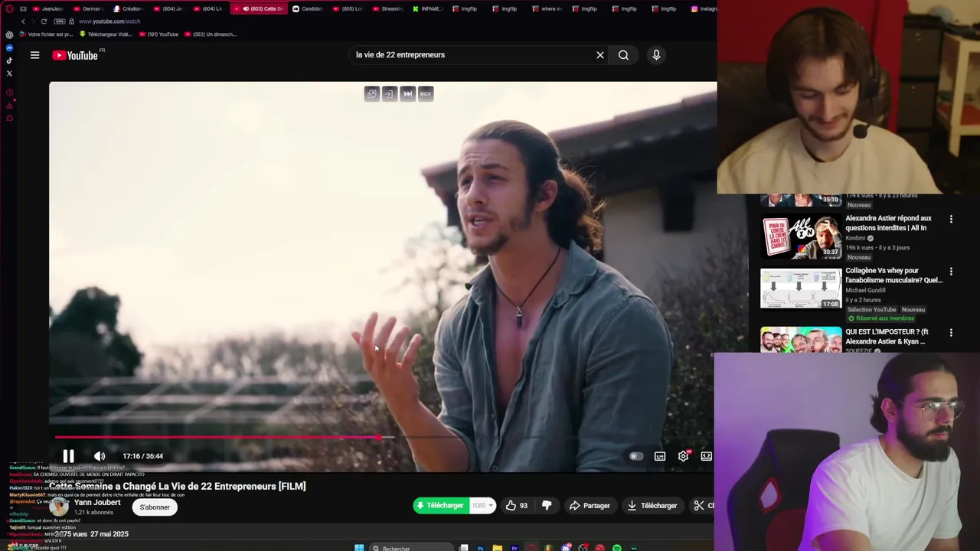980x551 pixels.
Task: Click the grey Télécharger download button
Action: pyautogui.click(x=652, y=506)
